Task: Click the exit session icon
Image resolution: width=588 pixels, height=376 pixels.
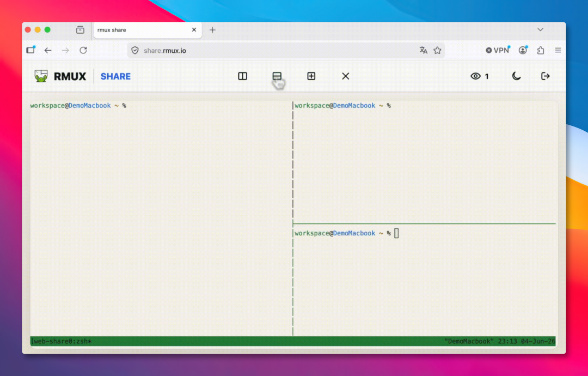Action: (x=546, y=76)
